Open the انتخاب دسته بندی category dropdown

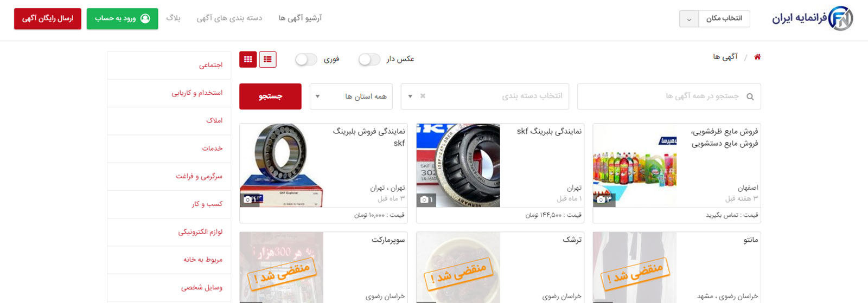tap(485, 96)
